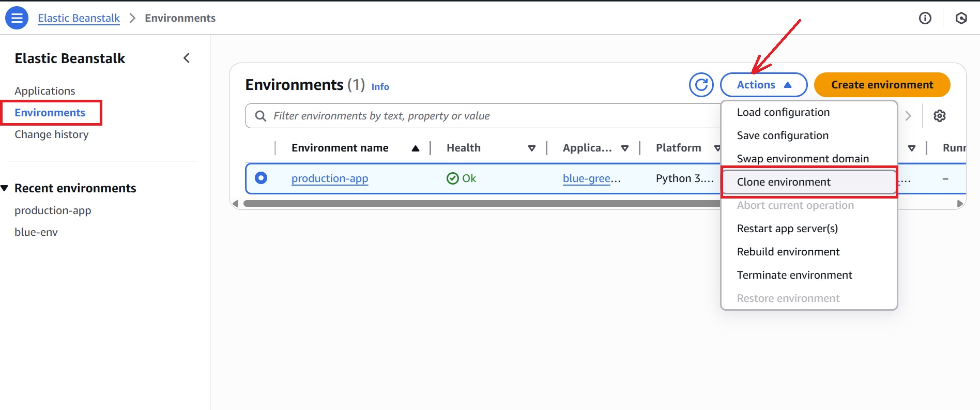Select the production-app radio button
Screen dimensions: 980x410
[261, 178]
